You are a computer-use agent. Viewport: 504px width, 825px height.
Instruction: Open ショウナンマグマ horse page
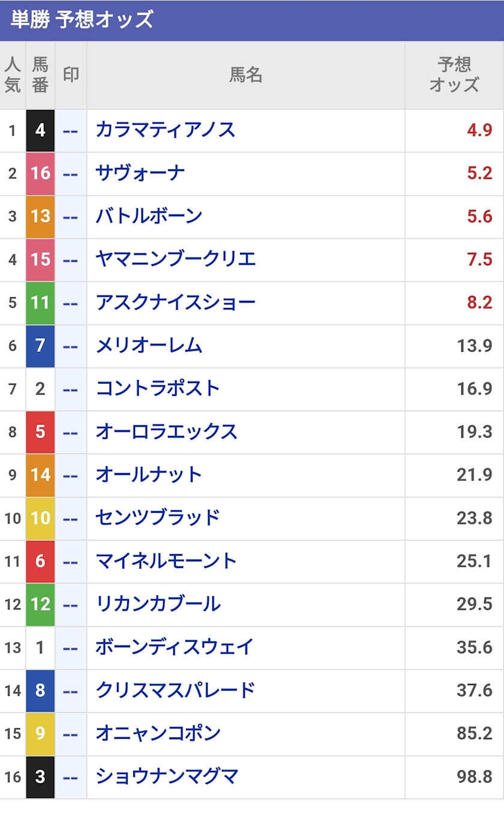pyautogui.click(x=167, y=777)
